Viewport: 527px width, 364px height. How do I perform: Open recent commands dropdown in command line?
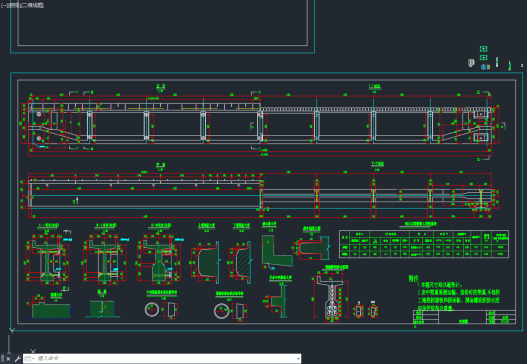click(x=30, y=359)
